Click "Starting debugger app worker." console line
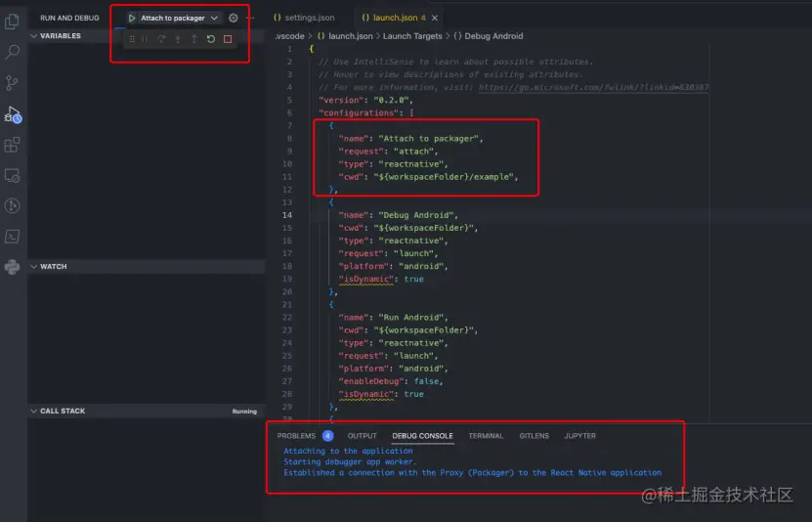Viewport: 812px width, 523px height. 350,461
